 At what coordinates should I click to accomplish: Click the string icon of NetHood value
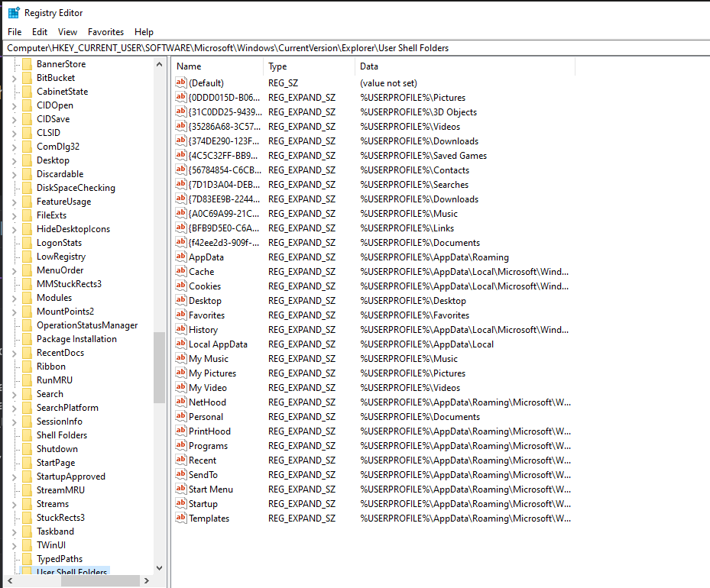pos(181,402)
